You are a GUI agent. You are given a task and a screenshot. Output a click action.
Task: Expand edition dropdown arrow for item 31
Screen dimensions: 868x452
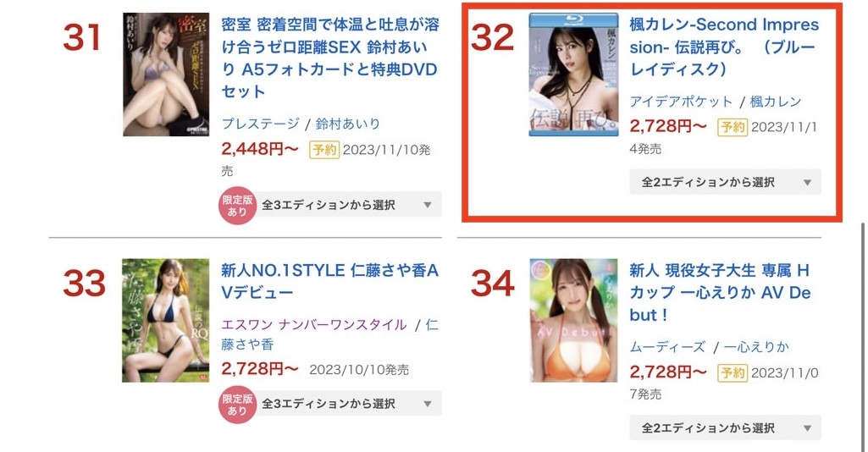[428, 205]
